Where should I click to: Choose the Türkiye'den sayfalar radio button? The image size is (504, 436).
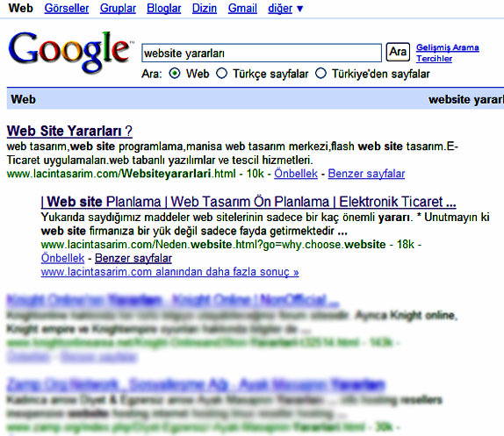tap(320, 74)
